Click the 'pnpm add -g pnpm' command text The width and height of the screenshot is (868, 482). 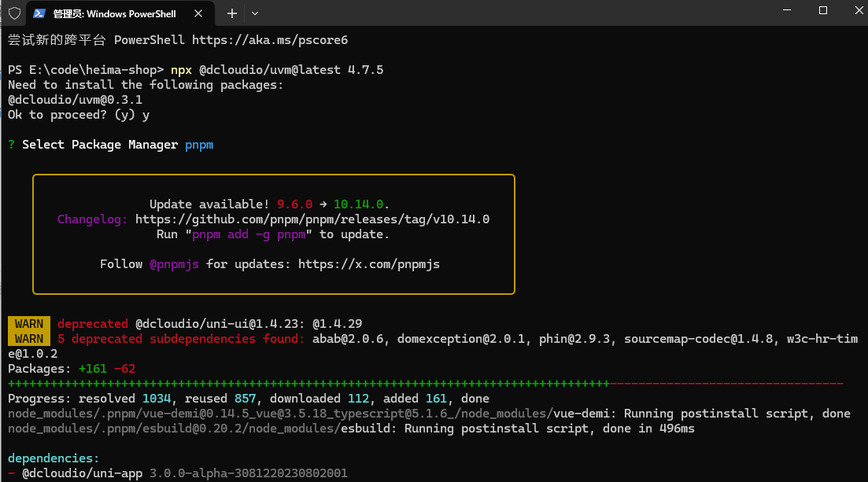249,234
